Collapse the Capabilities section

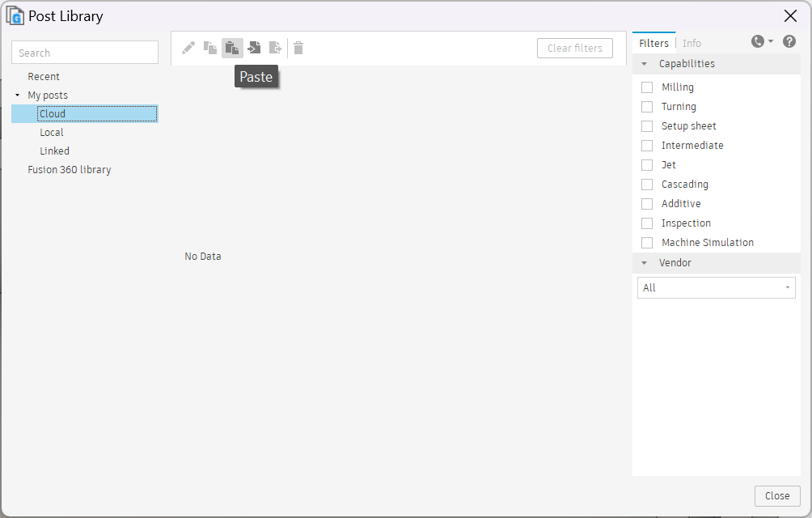point(645,64)
